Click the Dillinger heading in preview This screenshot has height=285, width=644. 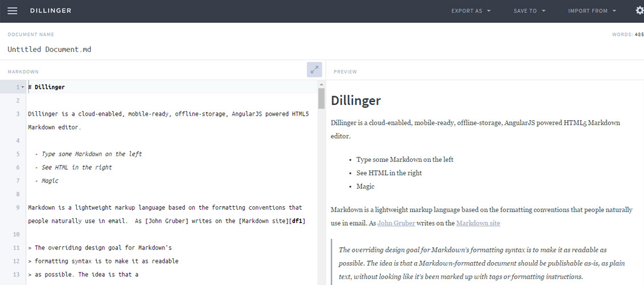click(x=356, y=100)
